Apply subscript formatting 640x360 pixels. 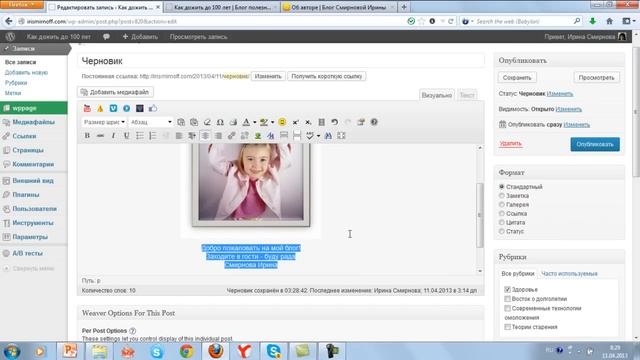click(x=308, y=122)
